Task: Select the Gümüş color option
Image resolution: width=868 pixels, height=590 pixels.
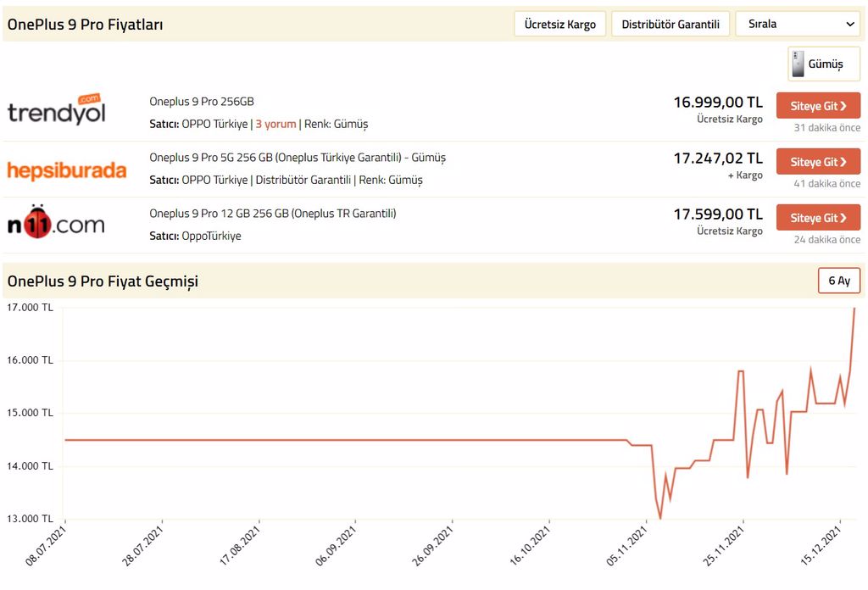Action: tap(824, 64)
